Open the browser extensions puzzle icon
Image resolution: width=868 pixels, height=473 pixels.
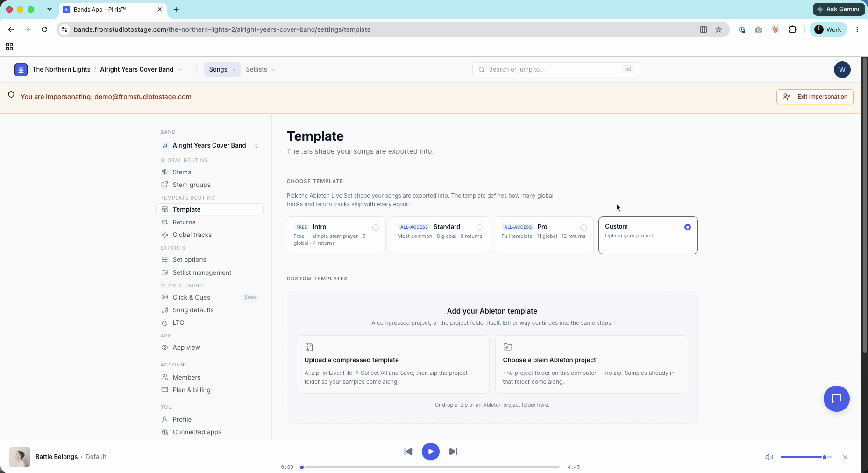point(793,29)
